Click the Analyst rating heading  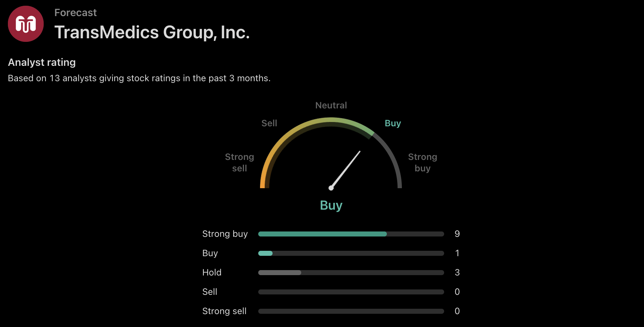(42, 62)
